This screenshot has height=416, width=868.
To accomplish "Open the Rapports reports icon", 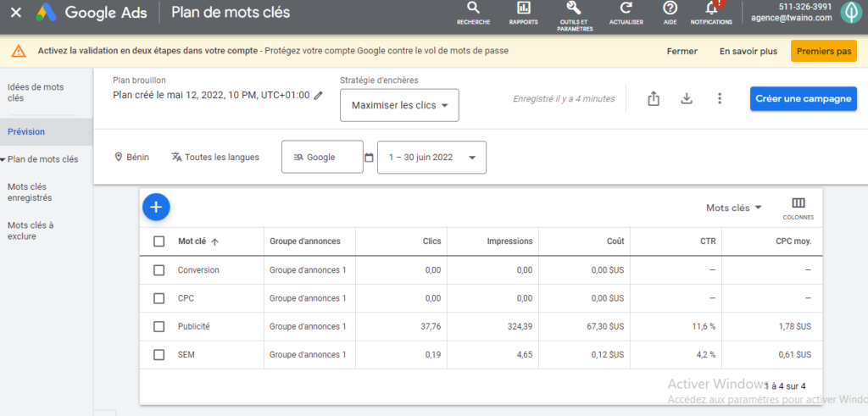I will coord(523,8).
